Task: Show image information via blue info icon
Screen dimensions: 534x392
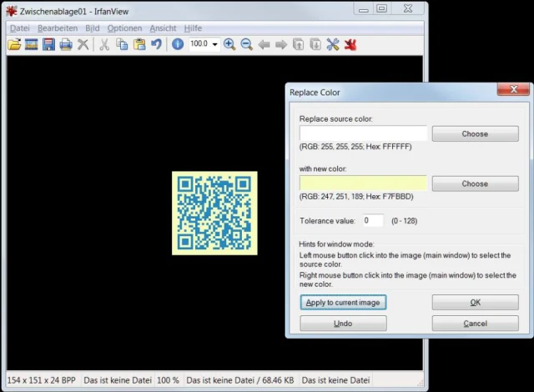Action: pyautogui.click(x=178, y=44)
